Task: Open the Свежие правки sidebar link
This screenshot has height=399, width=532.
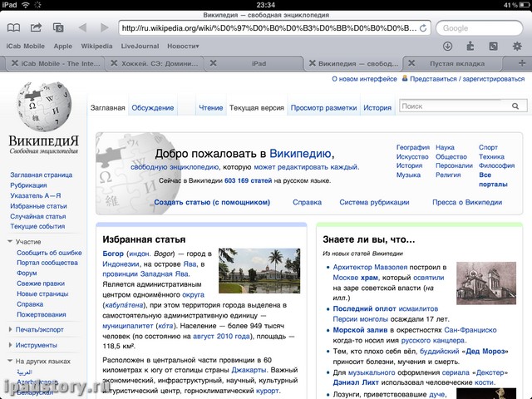Action: pos(41,283)
